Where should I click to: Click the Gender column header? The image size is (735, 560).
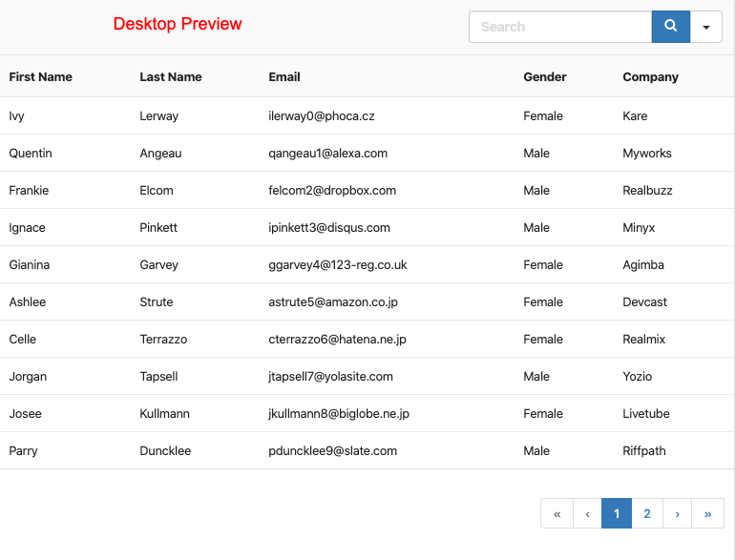[x=545, y=77]
